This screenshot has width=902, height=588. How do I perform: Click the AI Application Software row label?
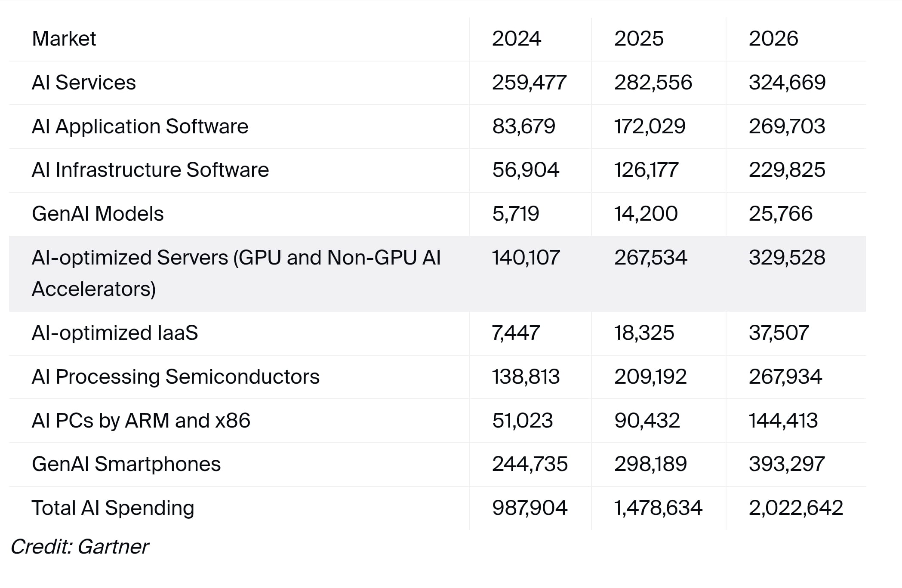pyautogui.click(x=140, y=126)
